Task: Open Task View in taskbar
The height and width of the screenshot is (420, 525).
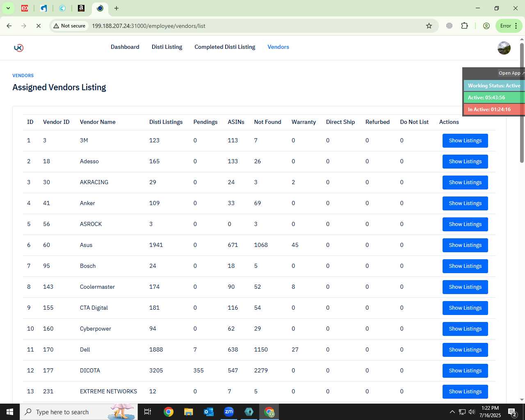Action: click(x=148, y=412)
